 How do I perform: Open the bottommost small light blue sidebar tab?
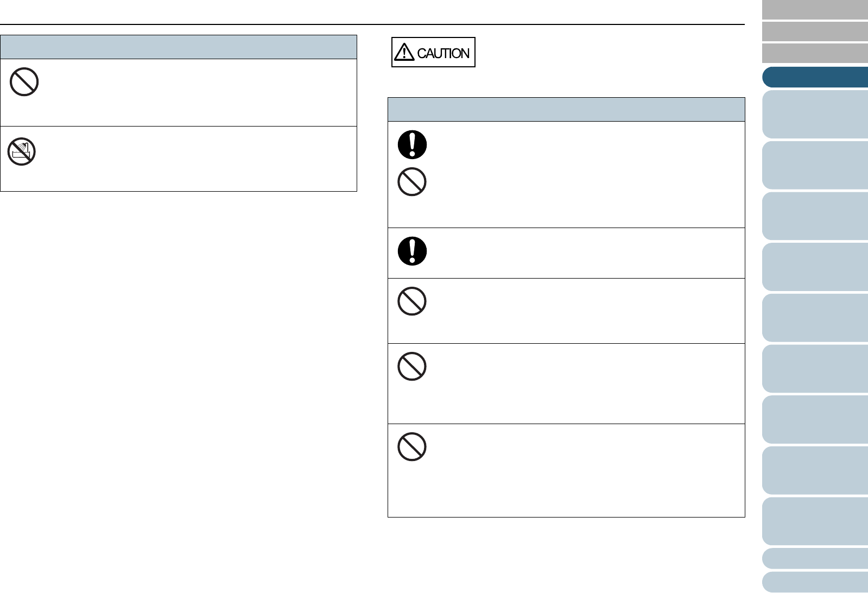tap(815, 582)
